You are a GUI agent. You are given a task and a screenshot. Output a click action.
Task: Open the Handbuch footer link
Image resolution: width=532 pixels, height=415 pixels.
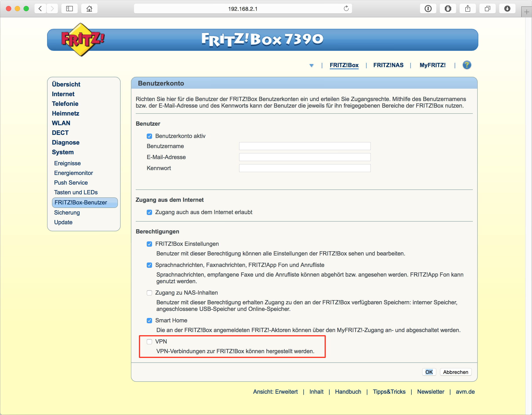tap(348, 392)
